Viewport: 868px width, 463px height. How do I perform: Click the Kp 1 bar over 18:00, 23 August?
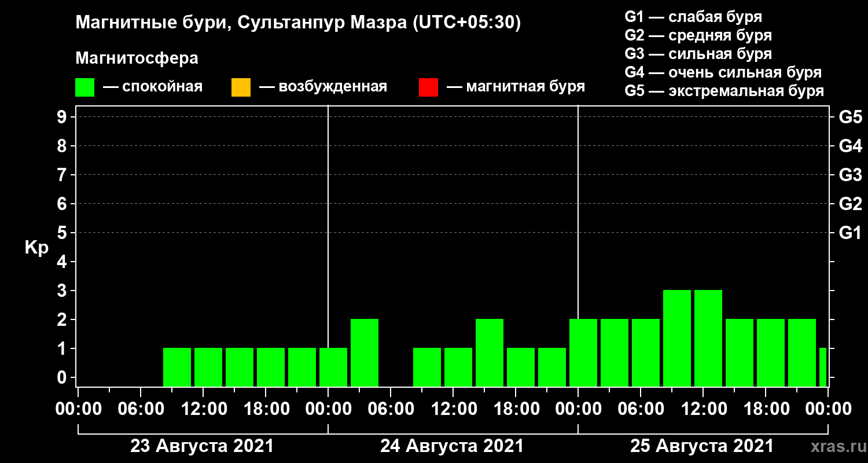(x=271, y=367)
